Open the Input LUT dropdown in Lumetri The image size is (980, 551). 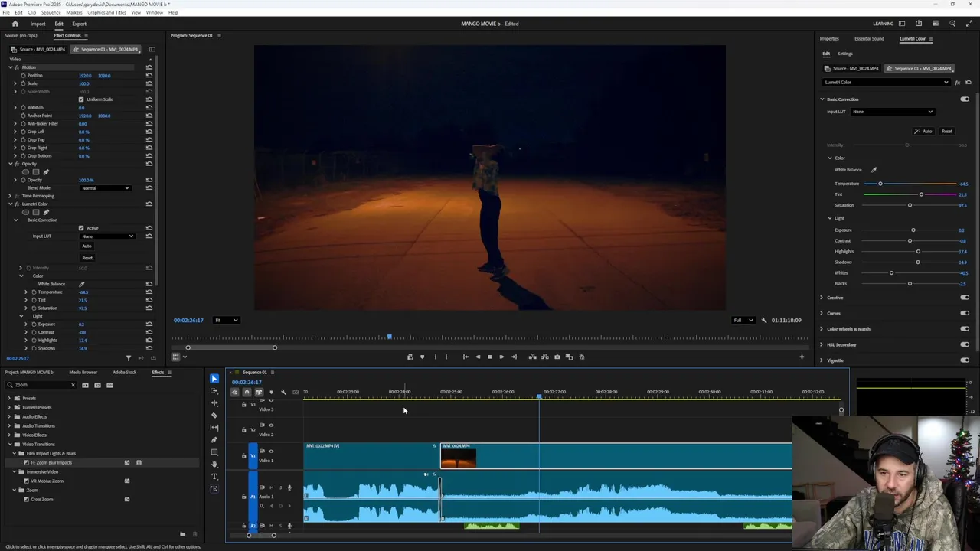(x=893, y=112)
